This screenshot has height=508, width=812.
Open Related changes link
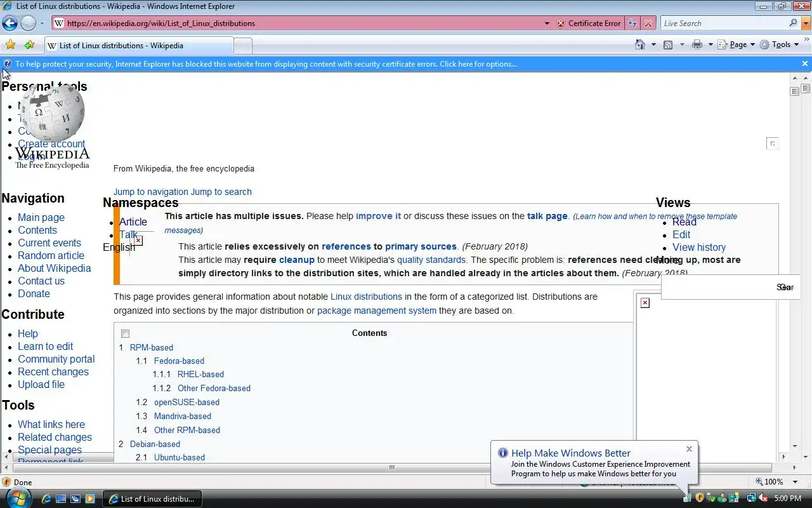[x=55, y=438]
